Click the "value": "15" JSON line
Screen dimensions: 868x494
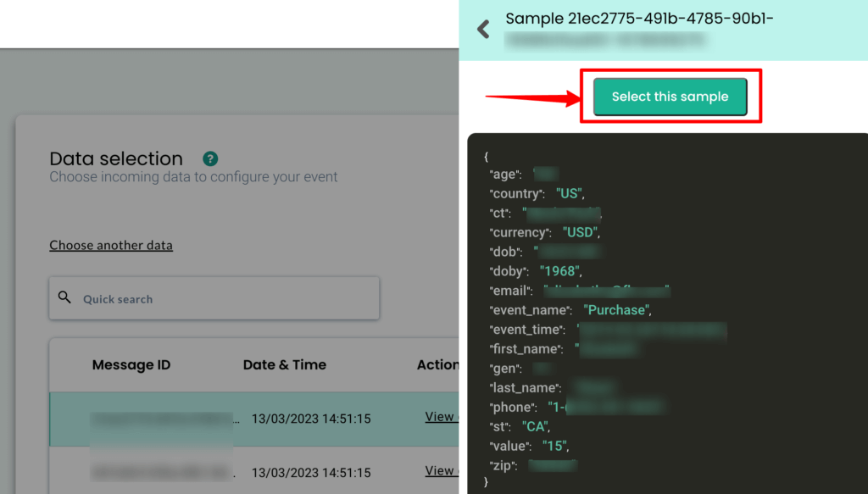coord(529,446)
